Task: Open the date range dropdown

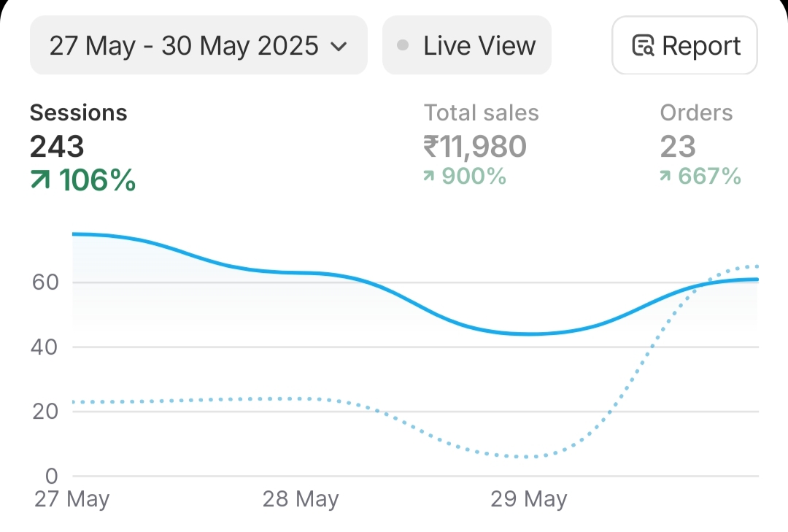Action: 198,46
